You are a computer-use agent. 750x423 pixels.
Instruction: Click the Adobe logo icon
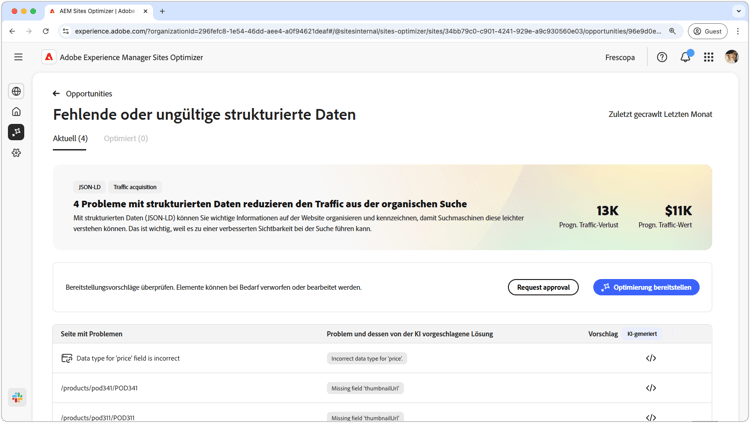(x=49, y=57)
